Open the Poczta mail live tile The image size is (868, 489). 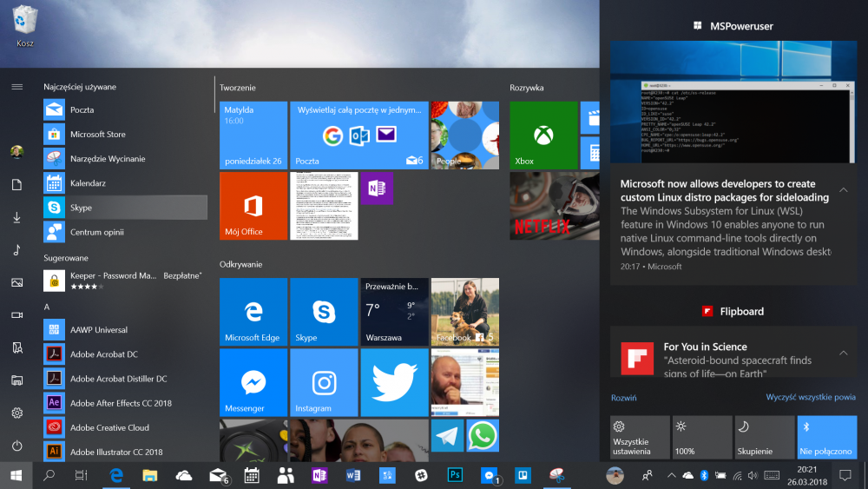(x=359, y=135)
